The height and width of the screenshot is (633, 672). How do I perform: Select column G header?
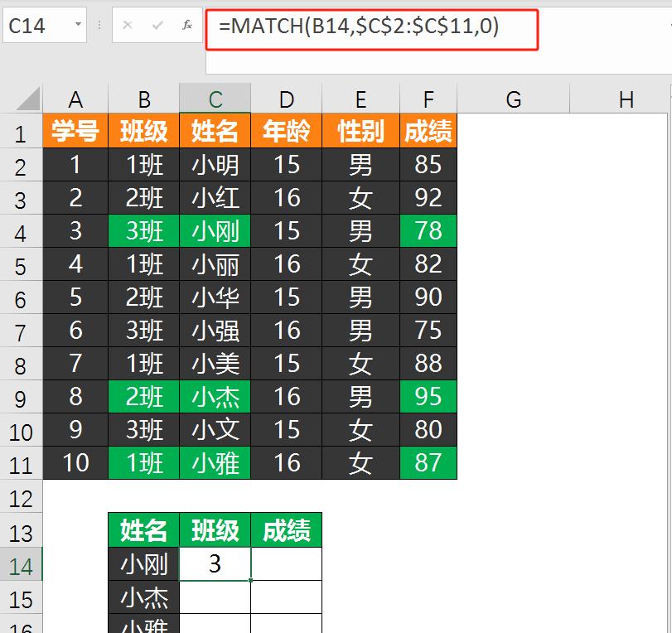514,99
